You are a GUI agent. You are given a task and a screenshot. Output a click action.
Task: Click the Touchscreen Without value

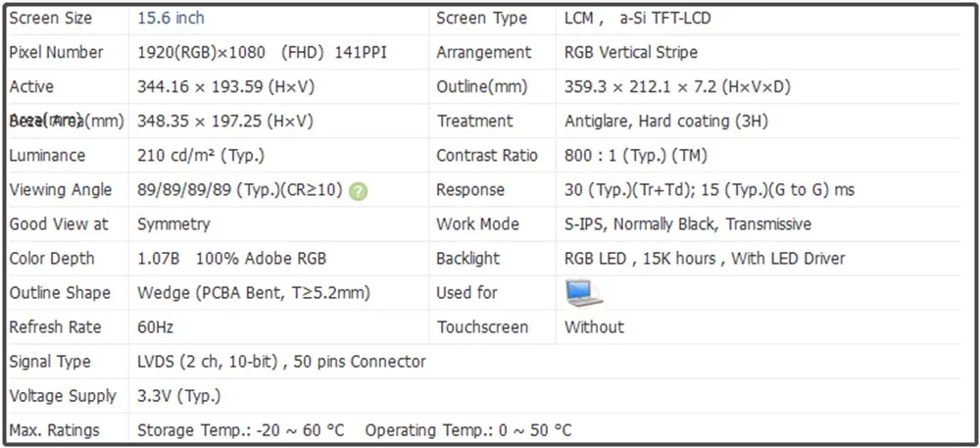[594, 327]
